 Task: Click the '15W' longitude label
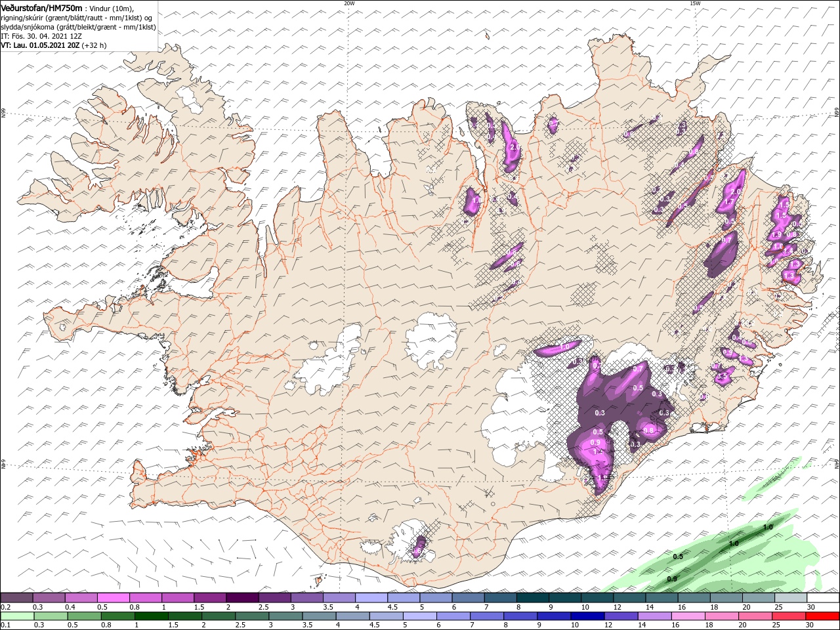point(695,3)
